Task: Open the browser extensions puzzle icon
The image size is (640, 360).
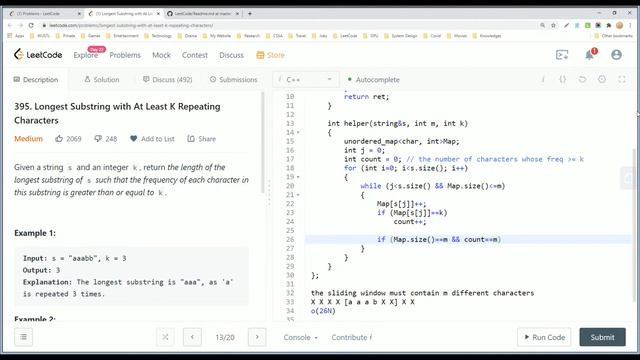Action: [609, 25]
